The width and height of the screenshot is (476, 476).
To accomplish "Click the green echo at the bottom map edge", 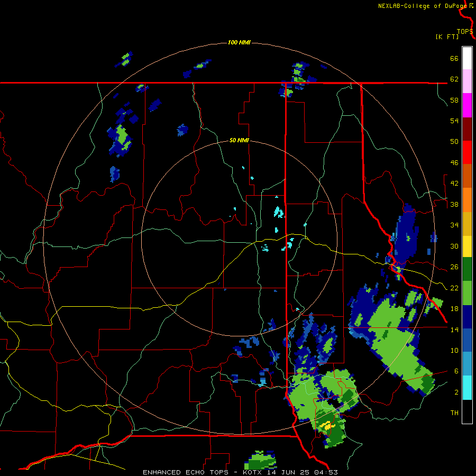I will coord(260,460).
